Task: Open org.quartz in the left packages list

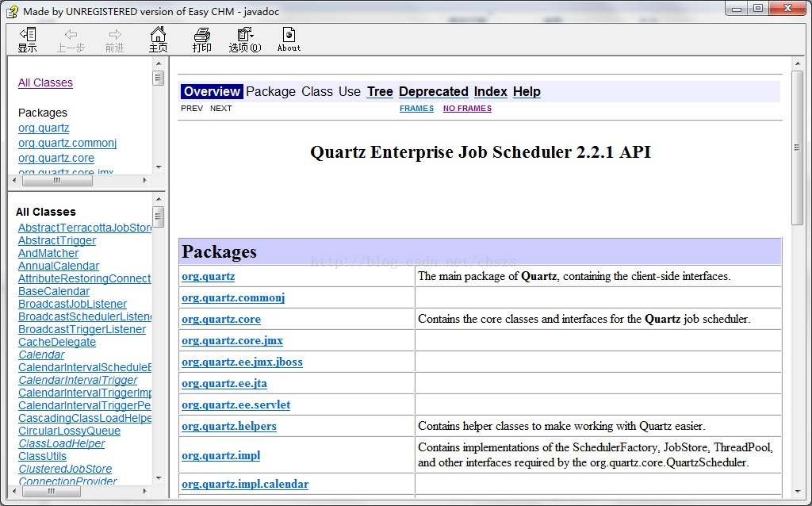Action: [44, 128]
